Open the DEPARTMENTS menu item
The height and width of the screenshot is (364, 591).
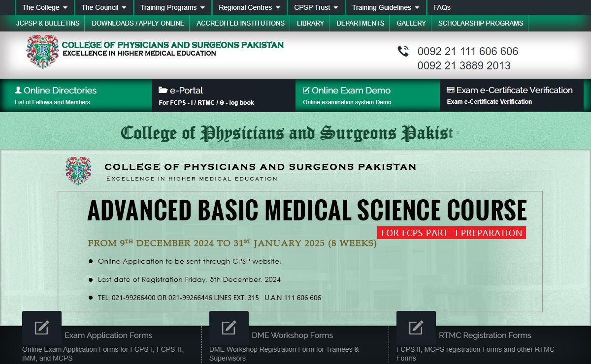coord(361,23)
